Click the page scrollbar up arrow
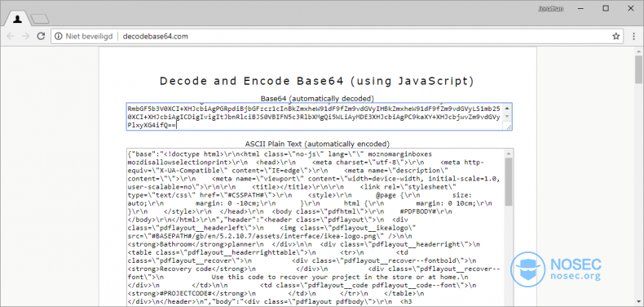This screenshot has height=307, width=644. [x=638, y=51]
